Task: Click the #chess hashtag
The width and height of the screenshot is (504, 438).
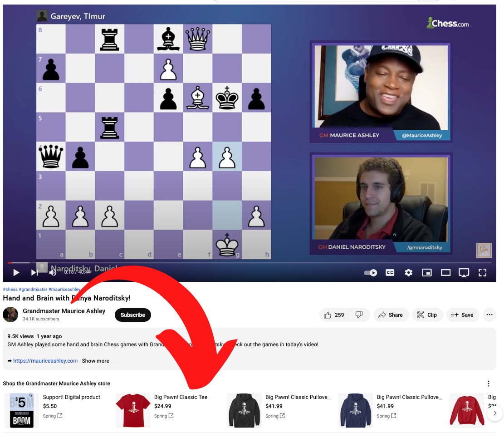Action: (x=10, y=290)
